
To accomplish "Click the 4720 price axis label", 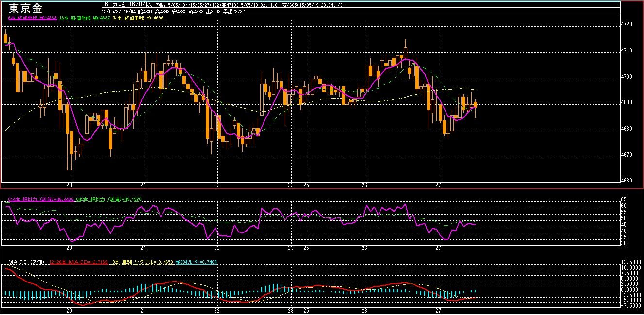I will point(627,24).
